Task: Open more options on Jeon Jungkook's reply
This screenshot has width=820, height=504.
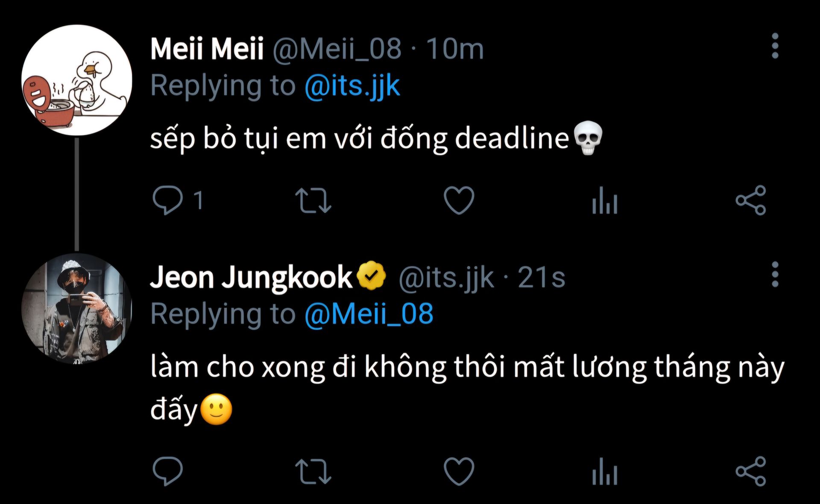Action: coord(775,274)
